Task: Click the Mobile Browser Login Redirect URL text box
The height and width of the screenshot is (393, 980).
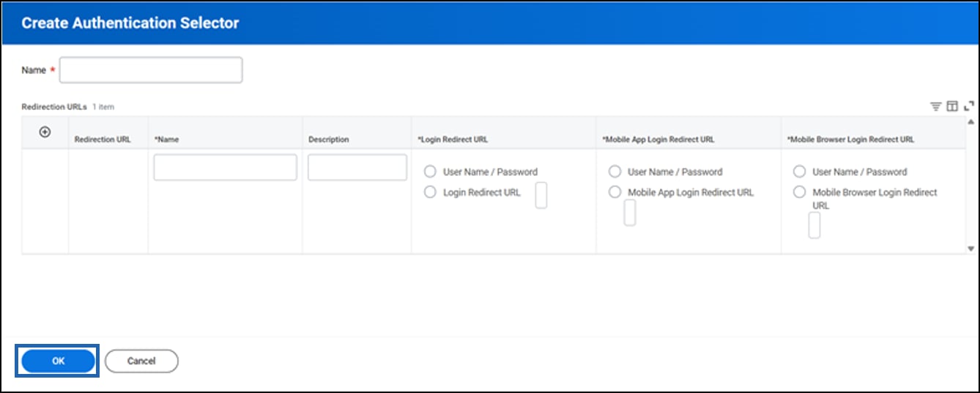Action: click(x=814, y=225)
